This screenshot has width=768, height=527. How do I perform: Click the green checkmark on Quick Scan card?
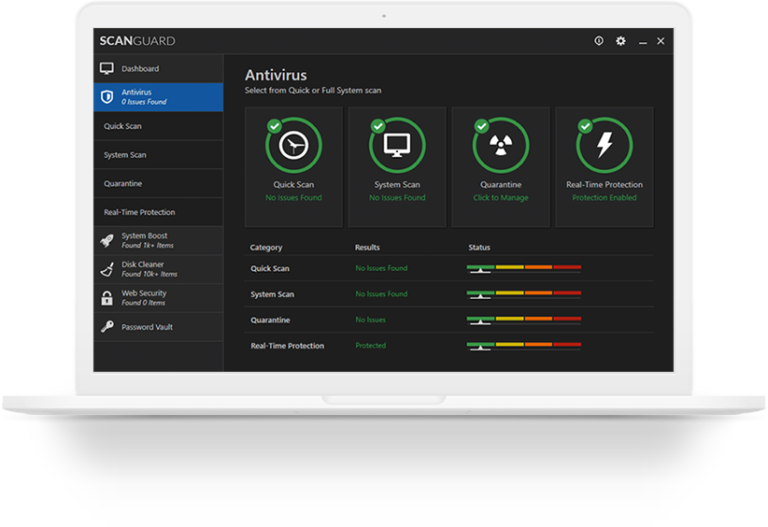(274, 126)
